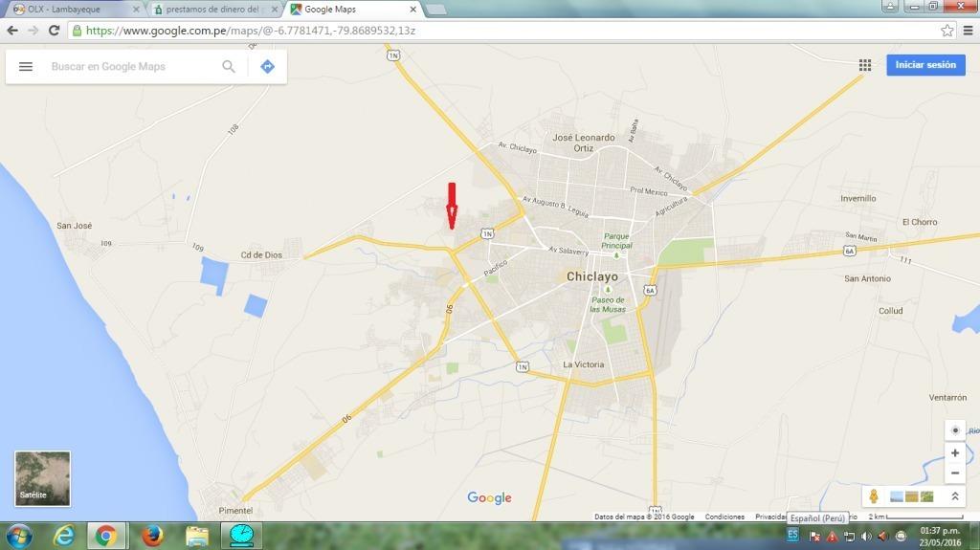The image size is (980, 550).
Task: Zoom out the map with minus button
Action: pyautogui.click(x=955, y=473)
